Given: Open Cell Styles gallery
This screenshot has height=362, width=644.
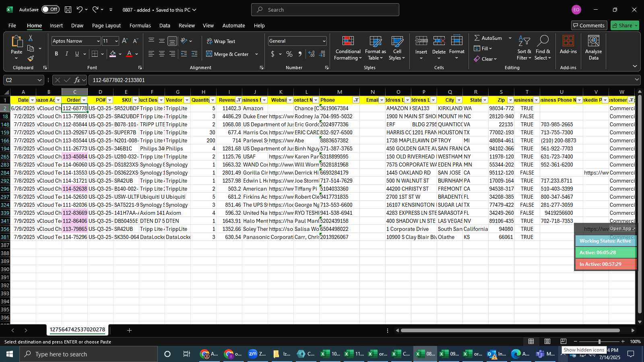Looking at the screenshot, I should coord(397,48).
